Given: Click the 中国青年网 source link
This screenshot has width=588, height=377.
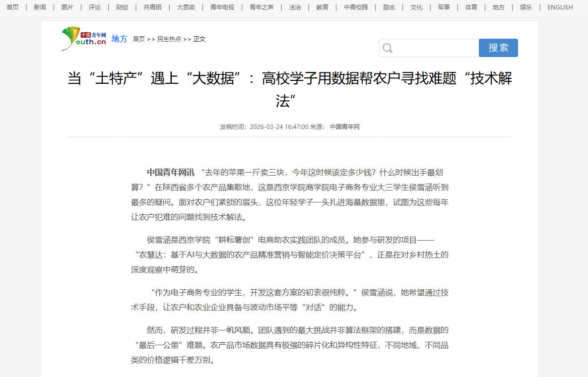Looking at the screenshot, I should [x=344, y=127].
